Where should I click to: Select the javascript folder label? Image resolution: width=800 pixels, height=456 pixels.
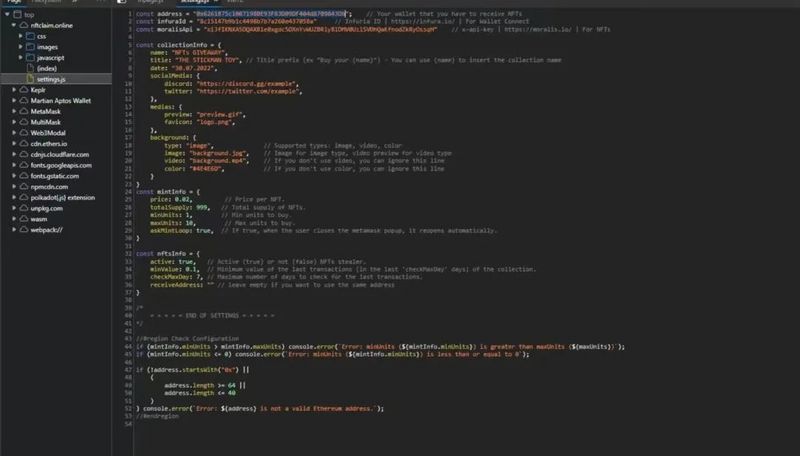[51, 58]
